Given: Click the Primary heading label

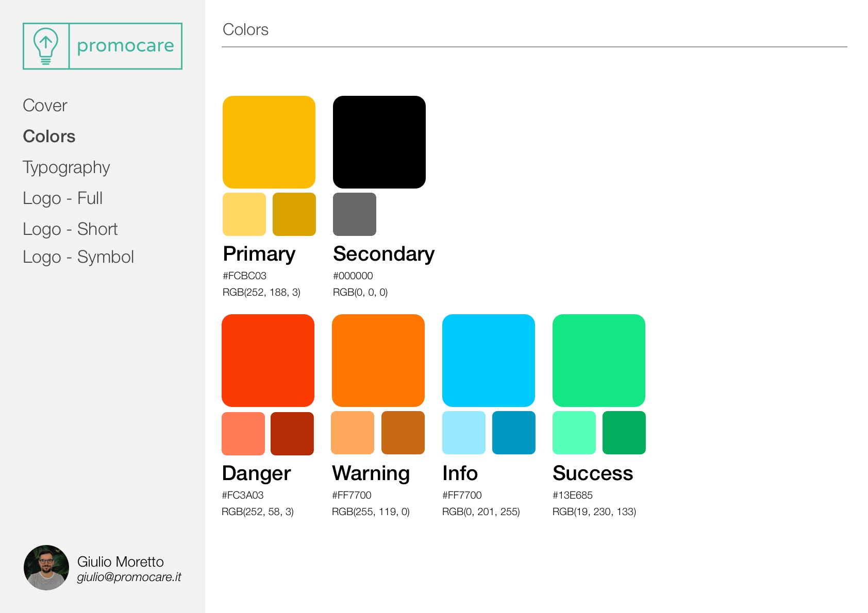Looking at the screenshot, I should (259, 254).
